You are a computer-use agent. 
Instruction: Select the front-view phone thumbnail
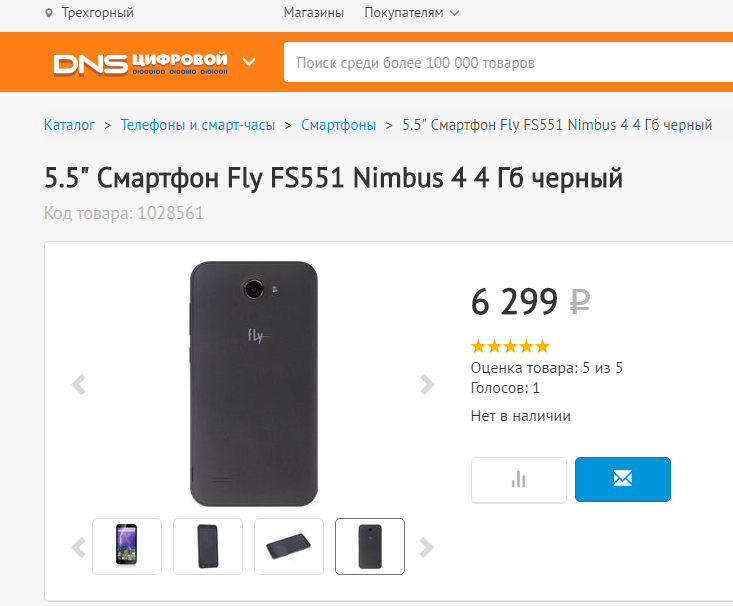tap(127, 546)
